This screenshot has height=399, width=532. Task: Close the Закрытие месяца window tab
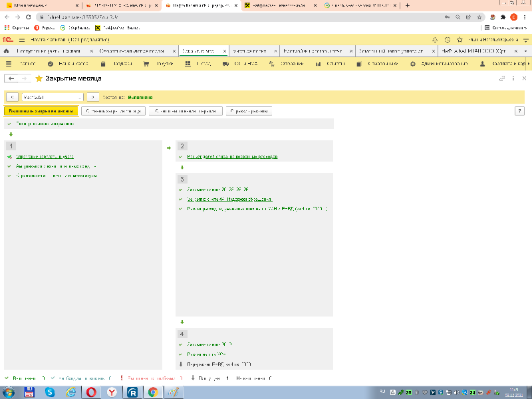[x=225, y=51]
